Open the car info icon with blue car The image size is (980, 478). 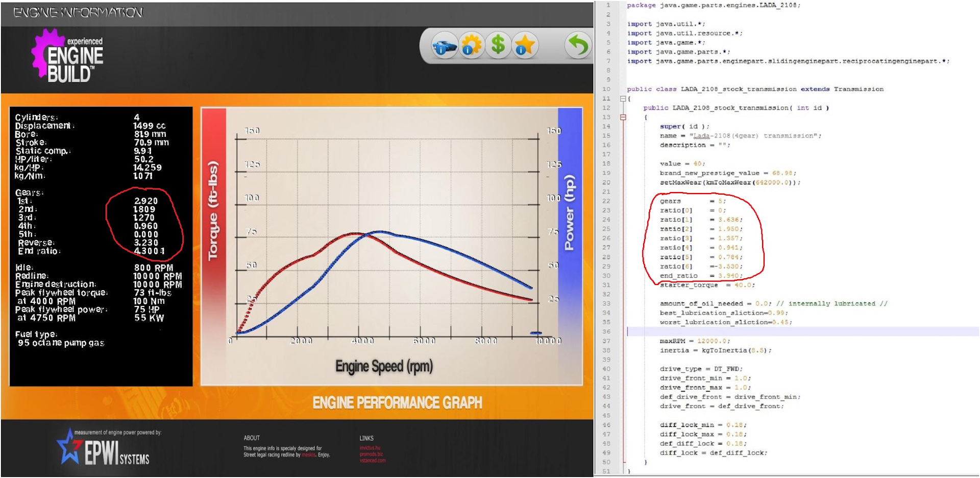pyautogui.click(x=444, y=46)
